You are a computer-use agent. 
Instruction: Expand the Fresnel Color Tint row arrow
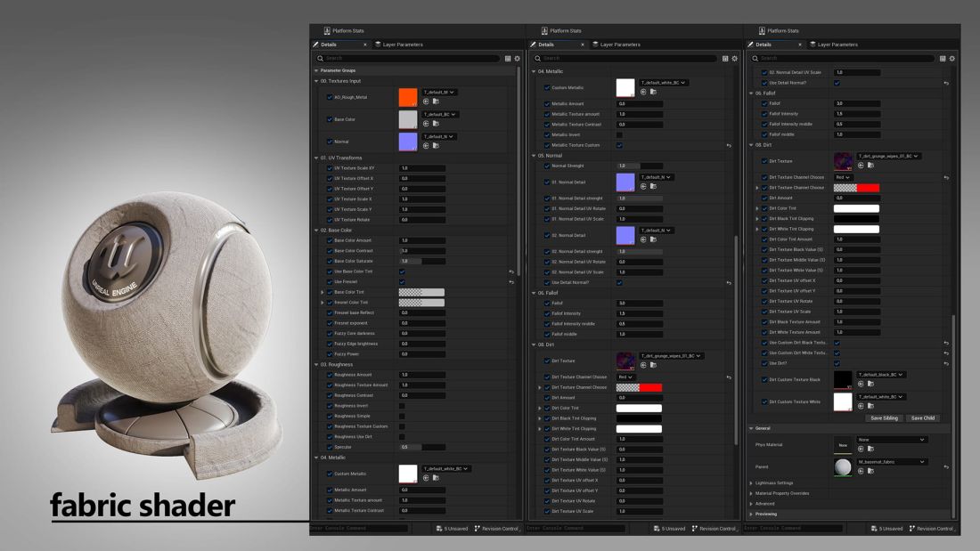(x=323, y=303)
